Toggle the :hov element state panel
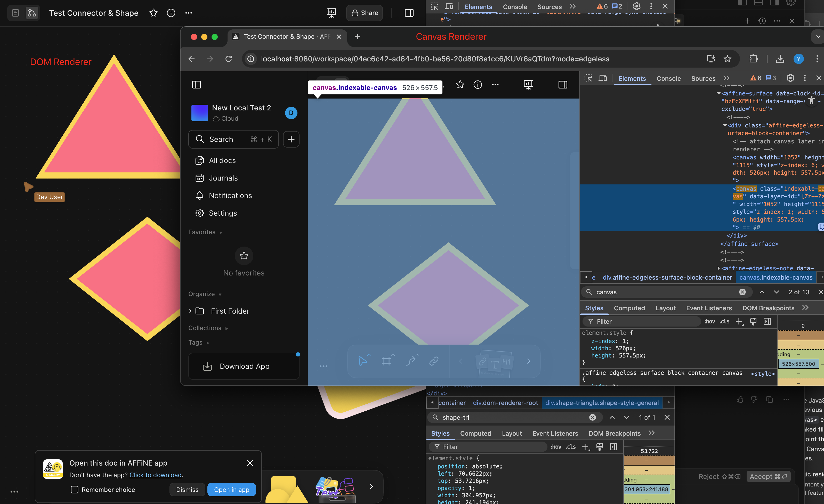The image size is (824, 504). pos(709,321)
